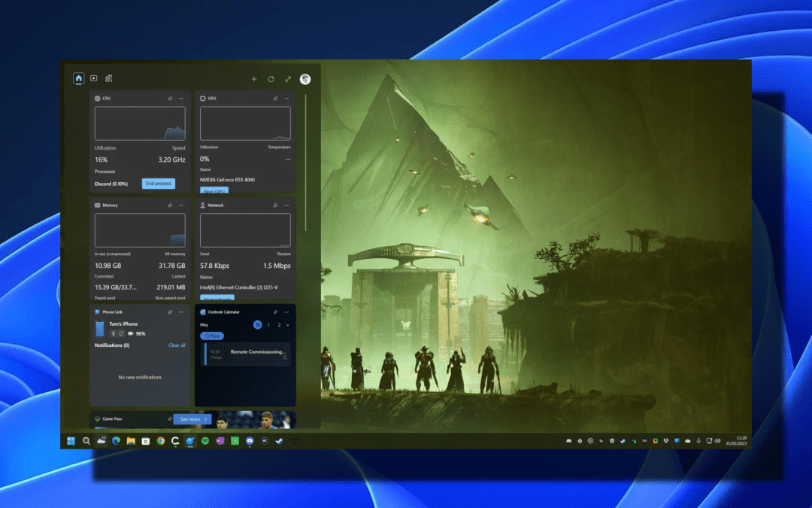Screen dimensions: 812x508
Task: Click the GPU utilization graph
Action: click(x=245, y=123)
